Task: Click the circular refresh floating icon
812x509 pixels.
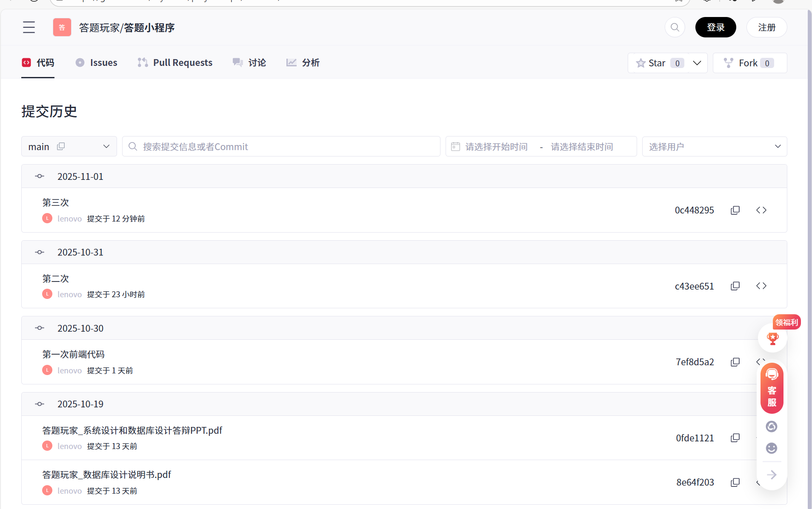Action: click(x=772, y=427)
